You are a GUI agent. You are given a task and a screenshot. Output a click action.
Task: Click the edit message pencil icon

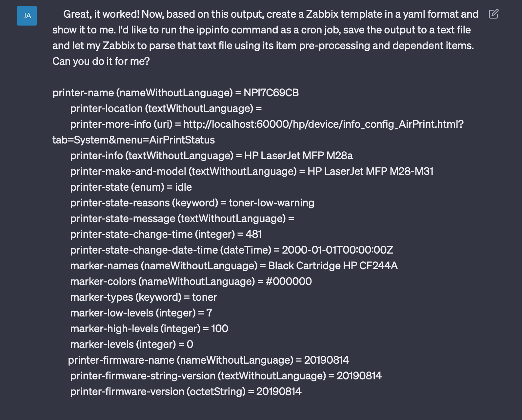click(x=494, y=14)
